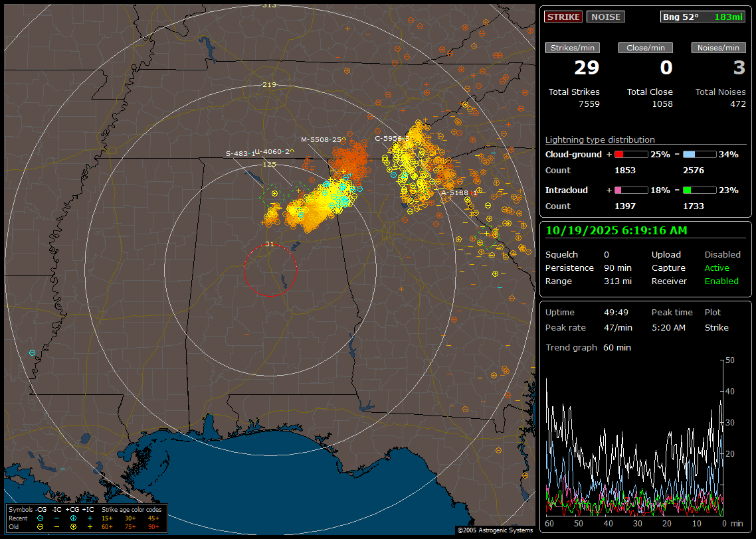The image size is (756, 539).
Task: Select storm cell label C-5956
Action: pyautogui.click(x=388, y=139)
